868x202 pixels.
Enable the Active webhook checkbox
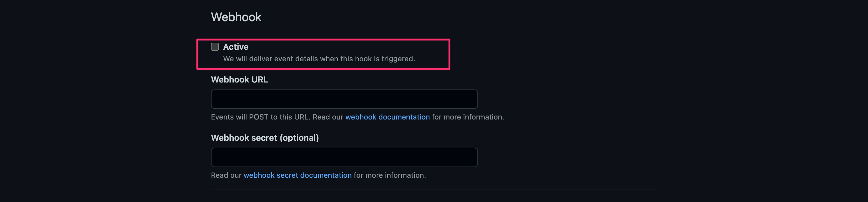point(215,46)
